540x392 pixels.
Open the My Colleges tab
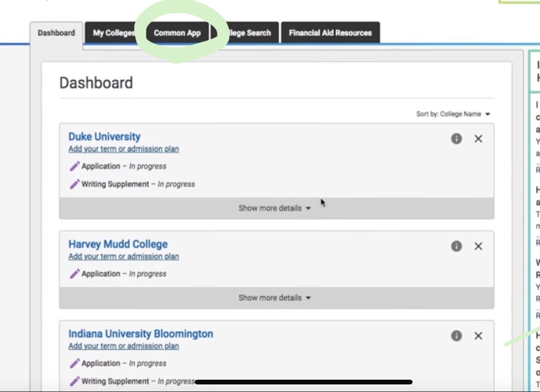click(114, 33)
